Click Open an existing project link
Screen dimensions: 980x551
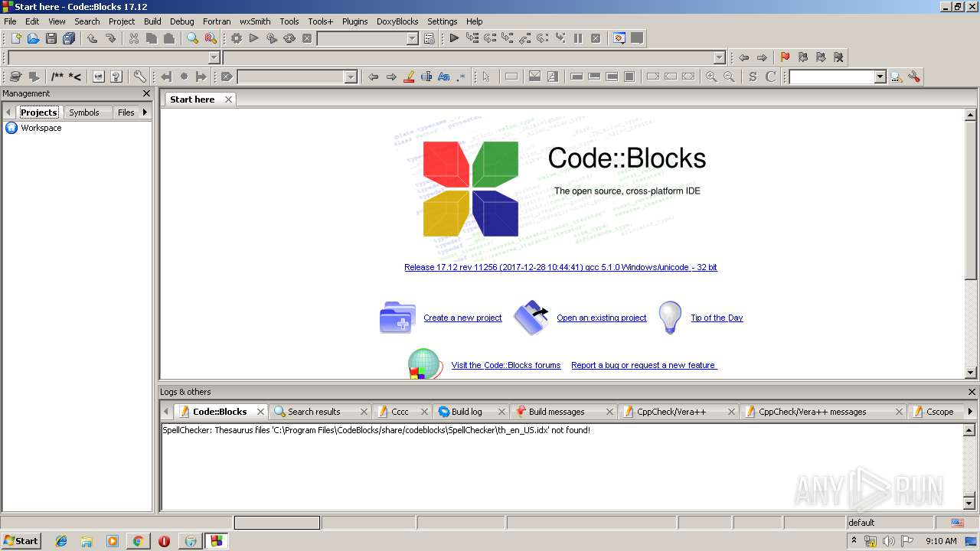(x=602, y=318)
